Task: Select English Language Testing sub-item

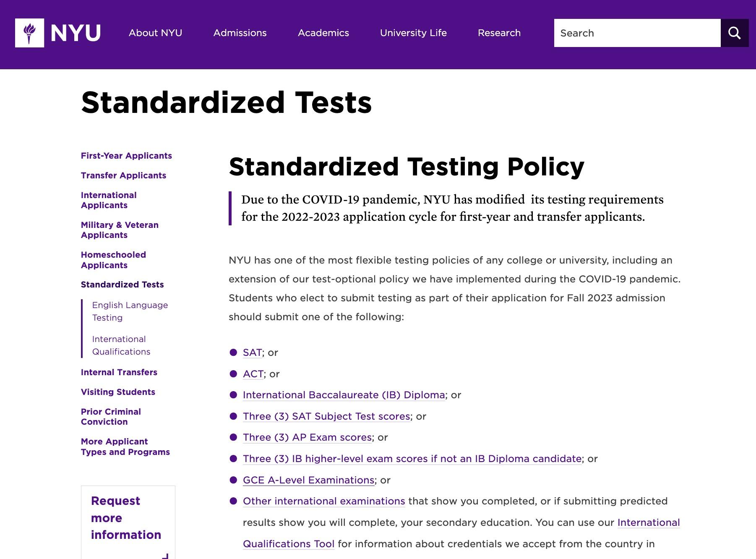Action: pyautogui.click(x=130, y=311)
